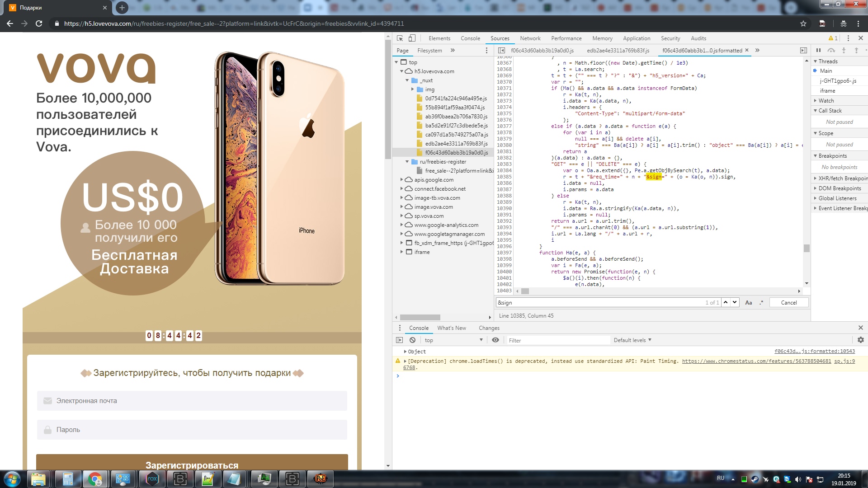868x488 pixels.
Task: Open chromestatus.com features link
Action: (756, 361)
